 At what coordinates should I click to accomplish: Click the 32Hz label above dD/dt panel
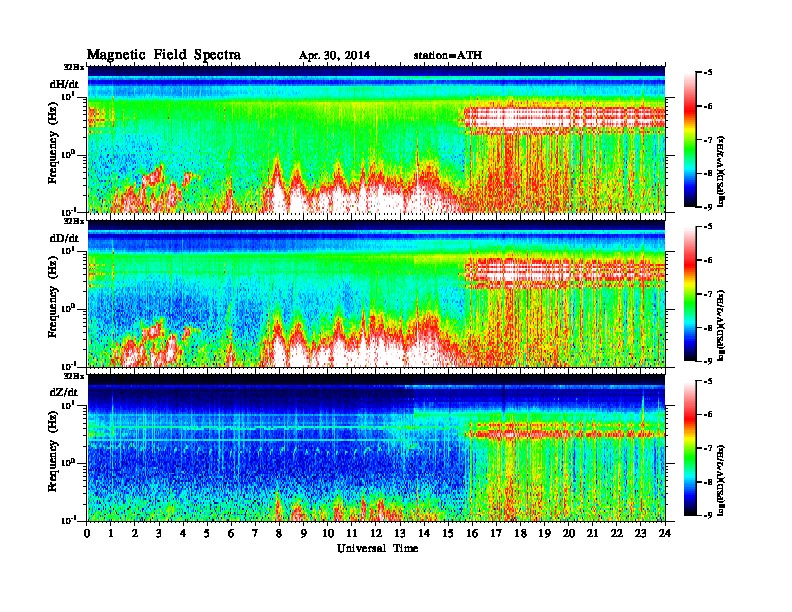click(74, 221)
